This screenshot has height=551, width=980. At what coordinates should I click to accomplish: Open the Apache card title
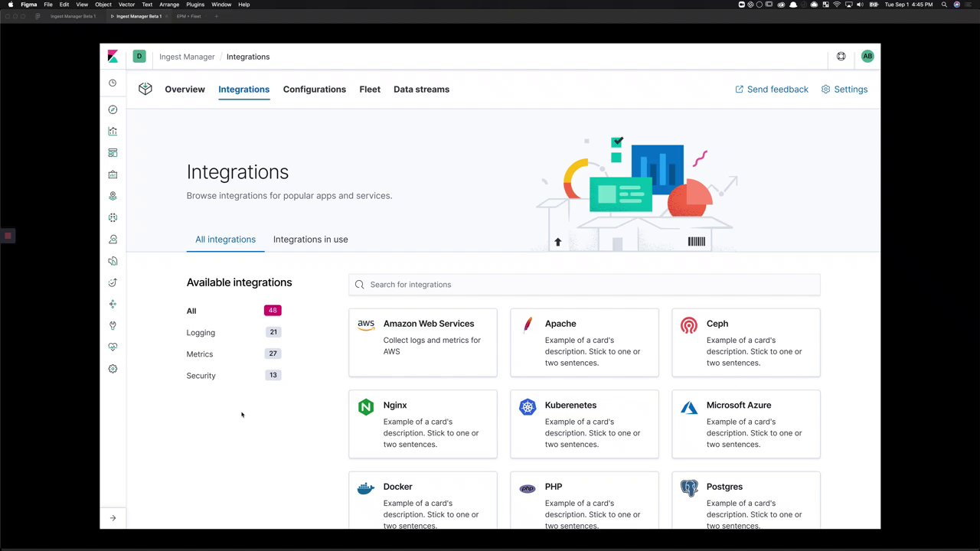[x=560, y=324]
